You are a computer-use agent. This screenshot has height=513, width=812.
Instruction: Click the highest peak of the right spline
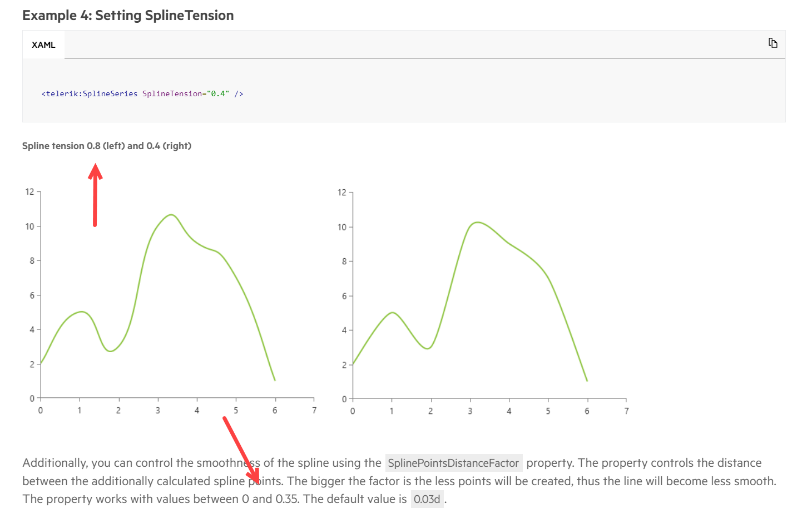pyautogui.click(x=477, y=223)
